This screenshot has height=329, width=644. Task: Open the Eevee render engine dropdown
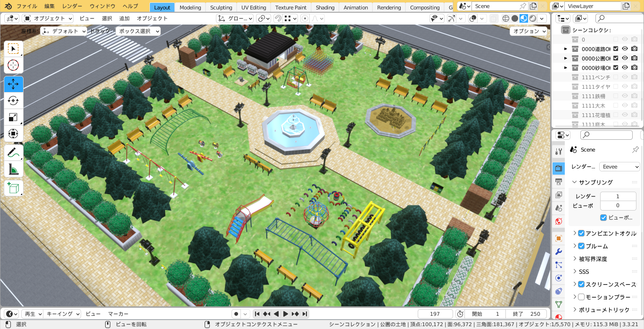pyautogui.click(x=619, y=167)
